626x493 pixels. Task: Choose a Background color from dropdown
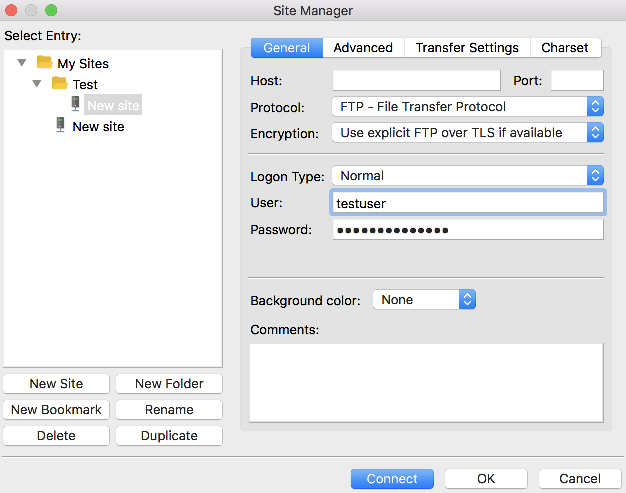(424, 300)
